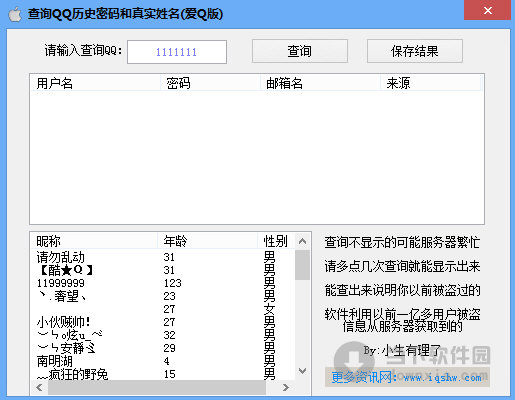Click the age value 29
The image size is (515, 400).
(169, 348)
